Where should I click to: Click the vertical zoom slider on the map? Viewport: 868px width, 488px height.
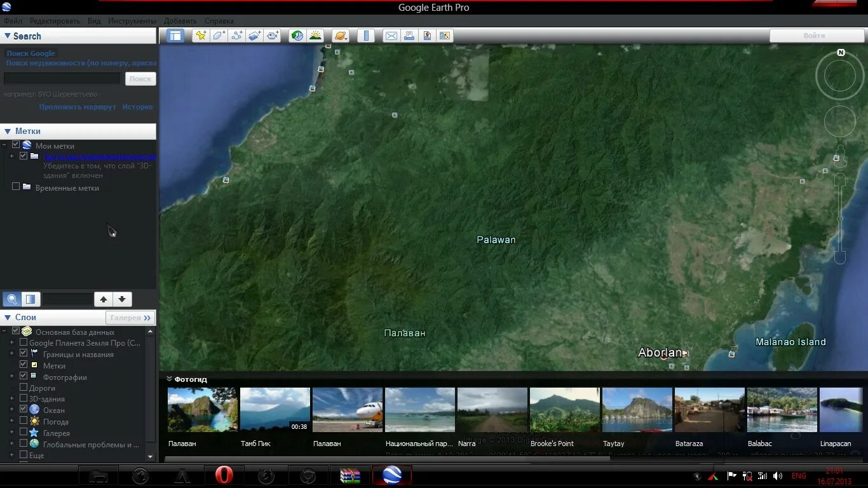click(x=840, y=218)
